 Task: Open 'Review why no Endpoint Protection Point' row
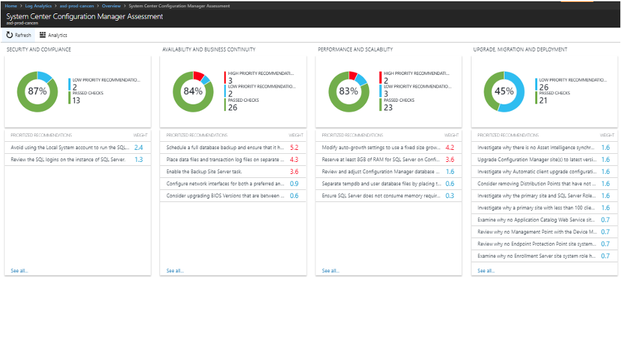(544, 244)
